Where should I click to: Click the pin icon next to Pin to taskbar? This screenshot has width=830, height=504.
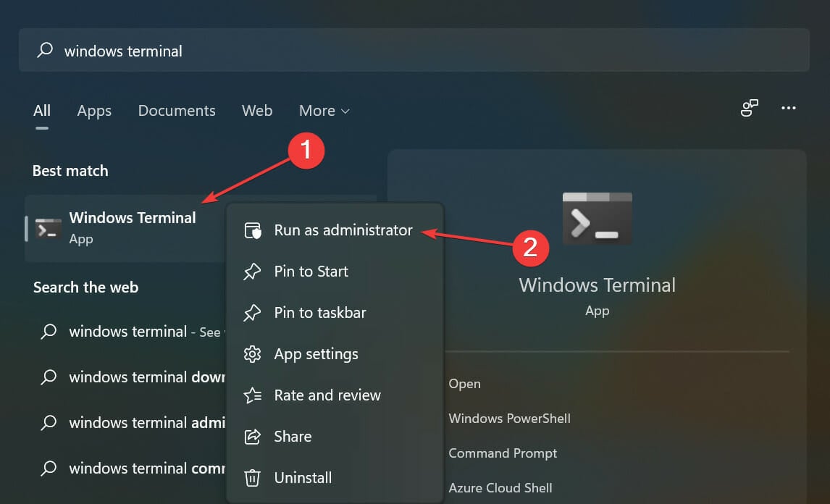[252, 313]
